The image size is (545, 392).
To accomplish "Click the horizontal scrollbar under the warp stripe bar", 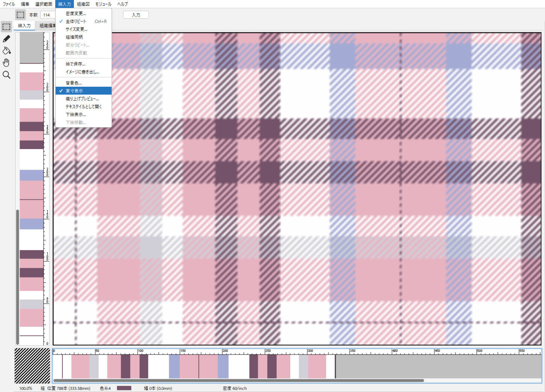I will 239,380.
